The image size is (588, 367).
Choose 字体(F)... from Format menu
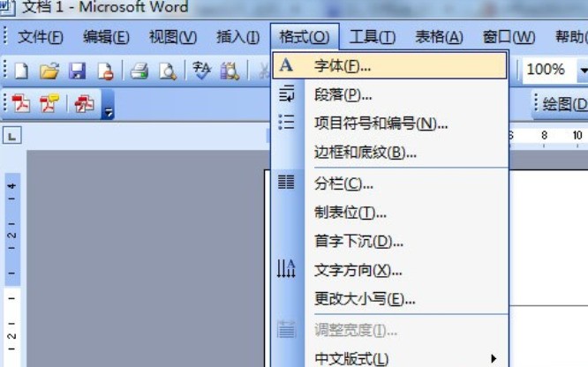(x=389, y=65)
